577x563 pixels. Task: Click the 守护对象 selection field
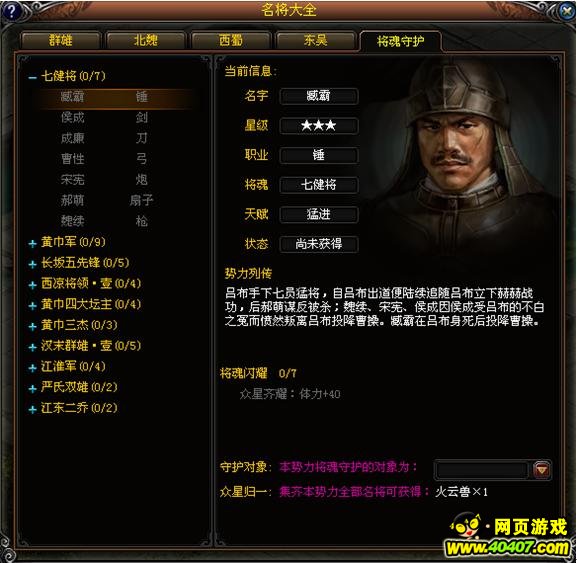482,470
